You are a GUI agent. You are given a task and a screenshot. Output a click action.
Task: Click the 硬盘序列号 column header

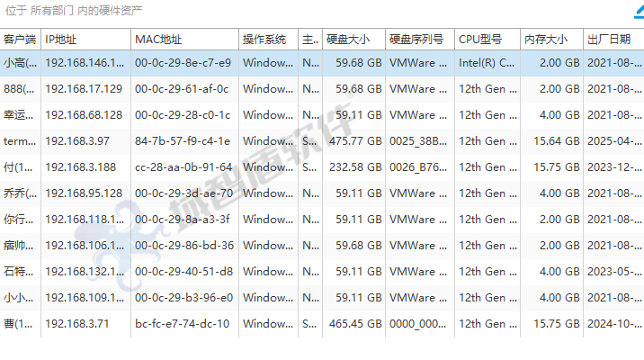coord(416,40)
